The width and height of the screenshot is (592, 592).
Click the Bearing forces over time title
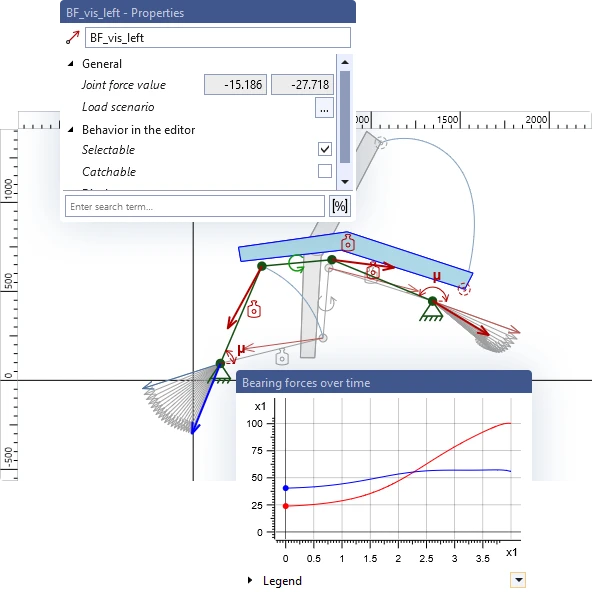(x=306, y=383)
